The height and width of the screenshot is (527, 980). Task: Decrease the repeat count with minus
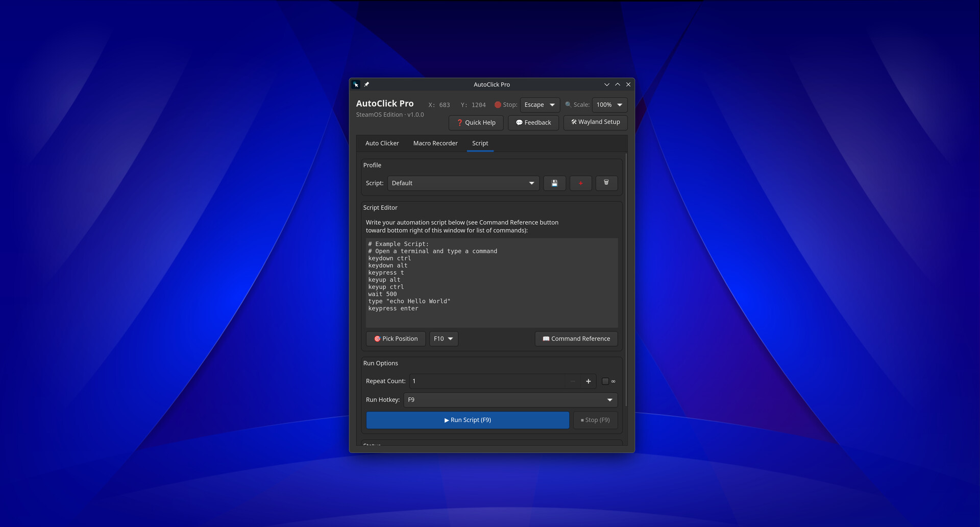(573, 381)
